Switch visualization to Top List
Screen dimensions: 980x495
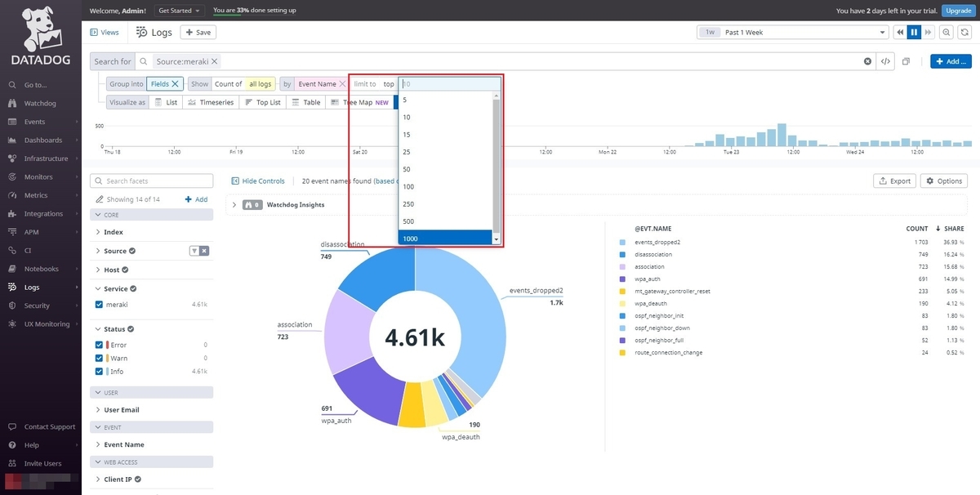(262, 102)
